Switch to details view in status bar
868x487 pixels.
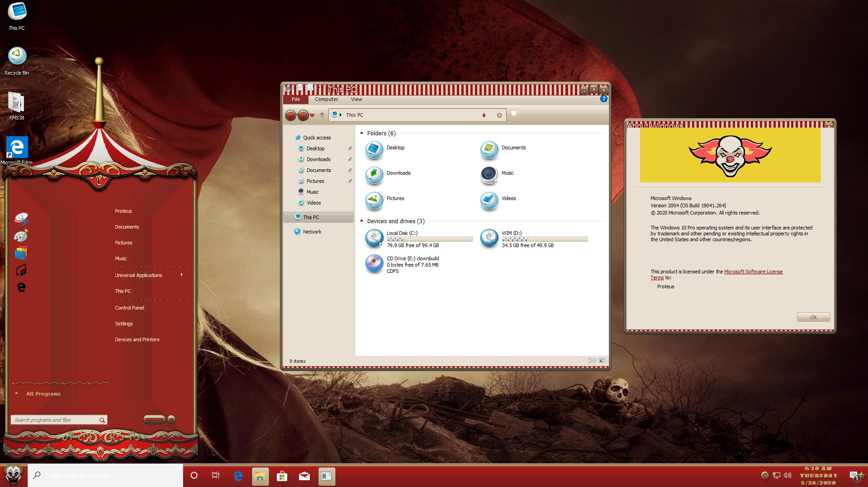(x=592, y=361)
